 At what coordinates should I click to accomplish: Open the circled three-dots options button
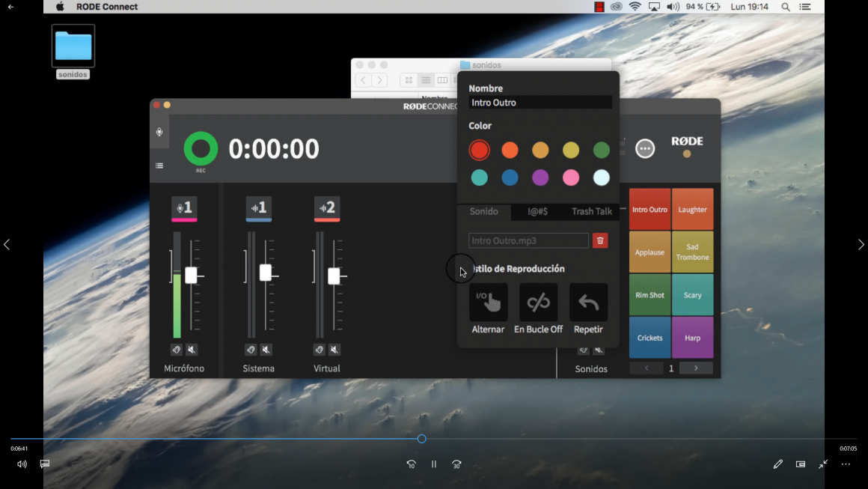click(x=645, y=148)
